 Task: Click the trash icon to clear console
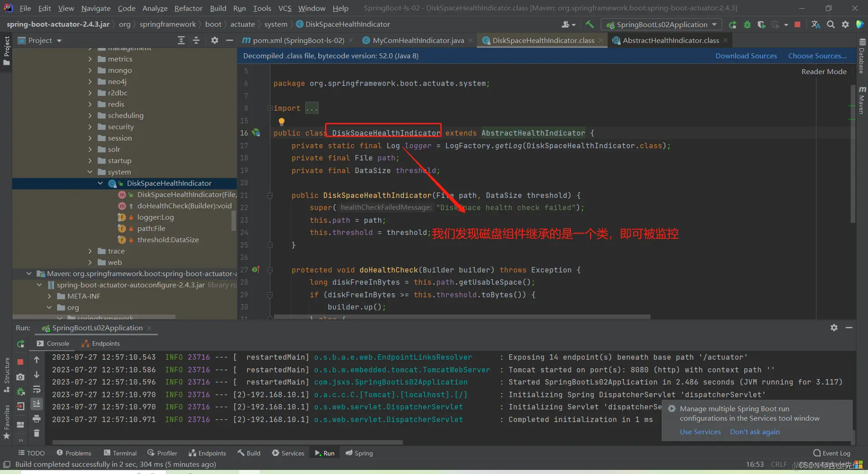tap(37, 433)
